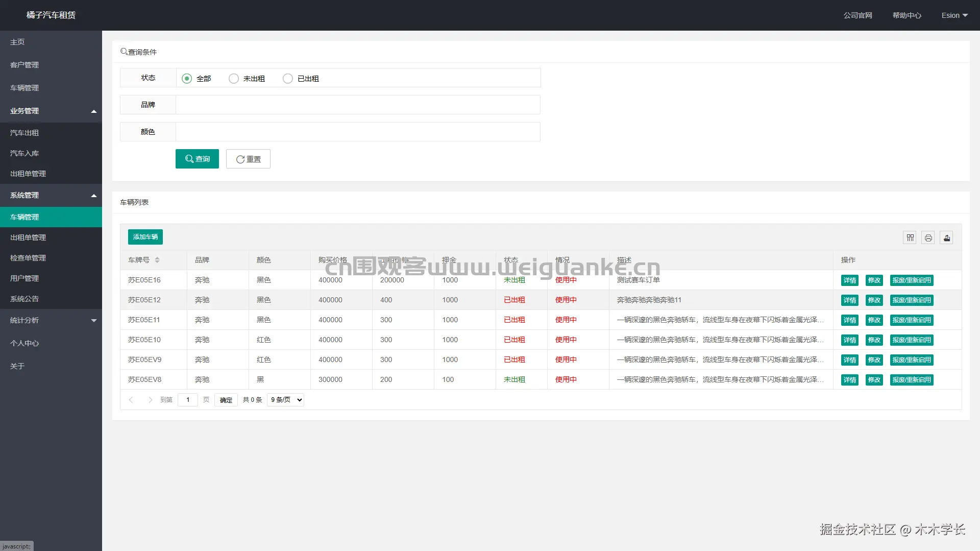Select the 全部 status radio button
The image size is (980, 551).
click(187, 79)
